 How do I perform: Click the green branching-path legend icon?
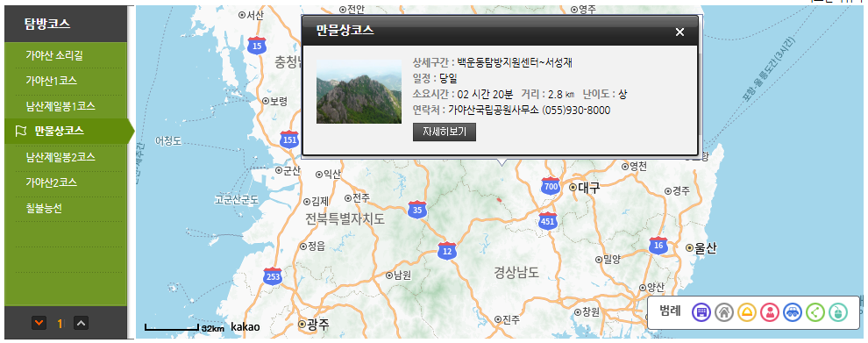[x=815, y=312]
